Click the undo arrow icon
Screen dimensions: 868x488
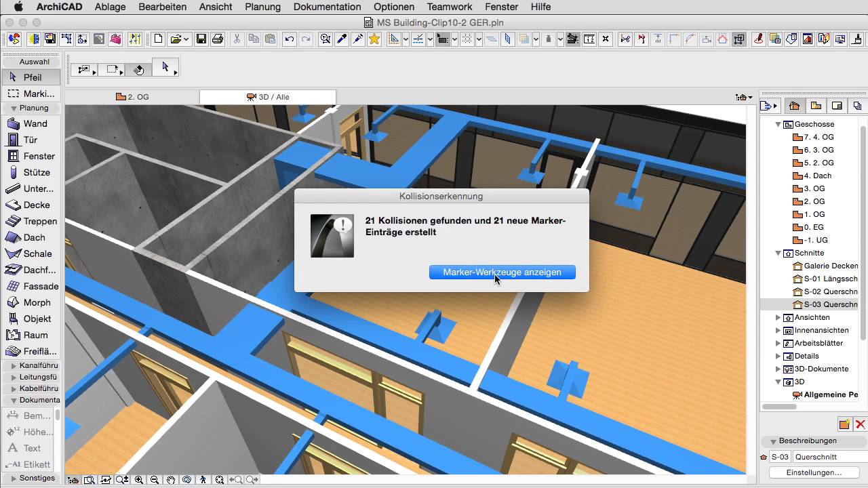[290, 39]
